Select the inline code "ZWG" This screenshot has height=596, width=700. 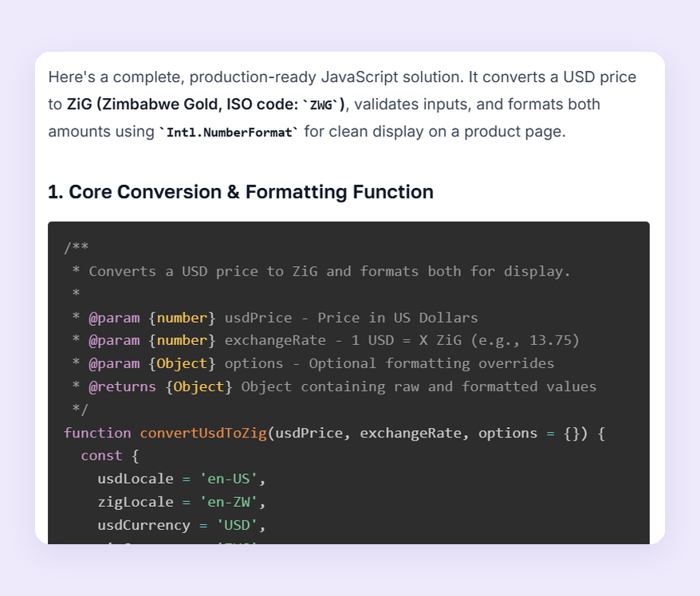pyautogui.click(x=321, y=105)
